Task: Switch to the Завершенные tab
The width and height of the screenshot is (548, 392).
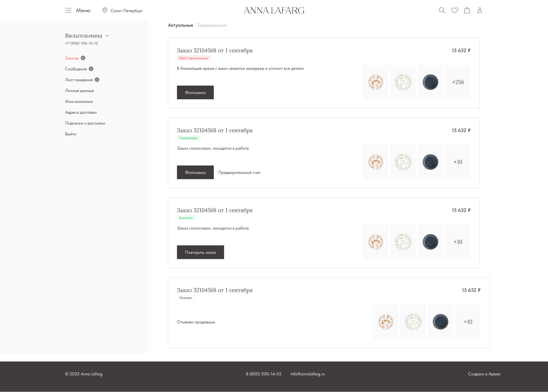Action: pos(211,25)
